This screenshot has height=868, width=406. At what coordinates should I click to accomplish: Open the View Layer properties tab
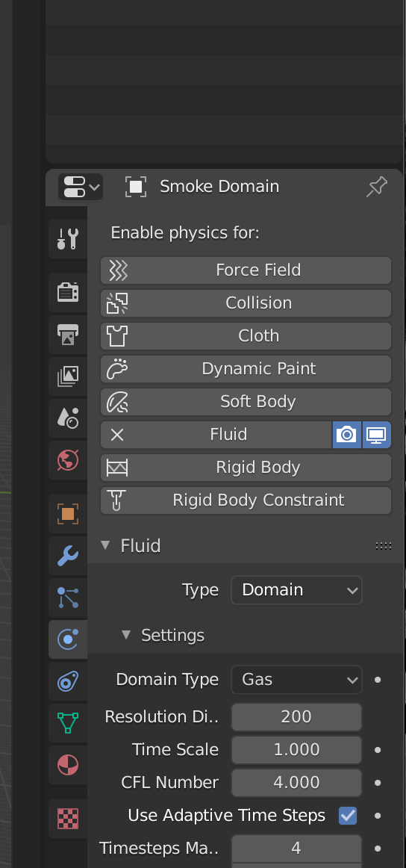pos(68,376)
